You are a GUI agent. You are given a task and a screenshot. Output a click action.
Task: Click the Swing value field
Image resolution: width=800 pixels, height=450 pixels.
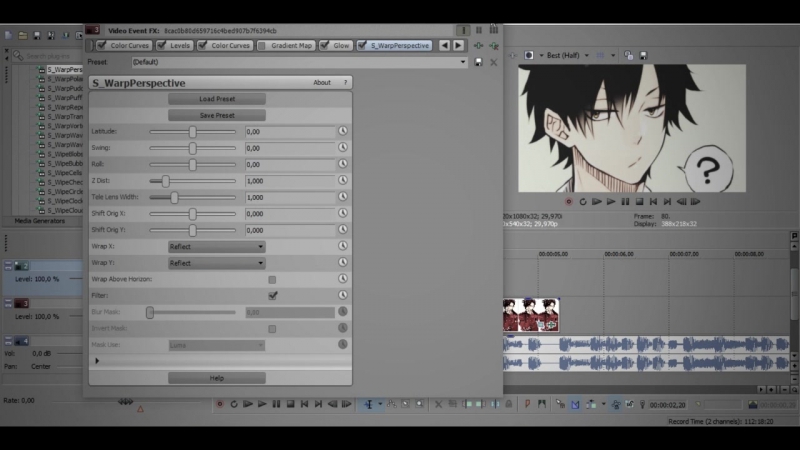coord(289,148)
